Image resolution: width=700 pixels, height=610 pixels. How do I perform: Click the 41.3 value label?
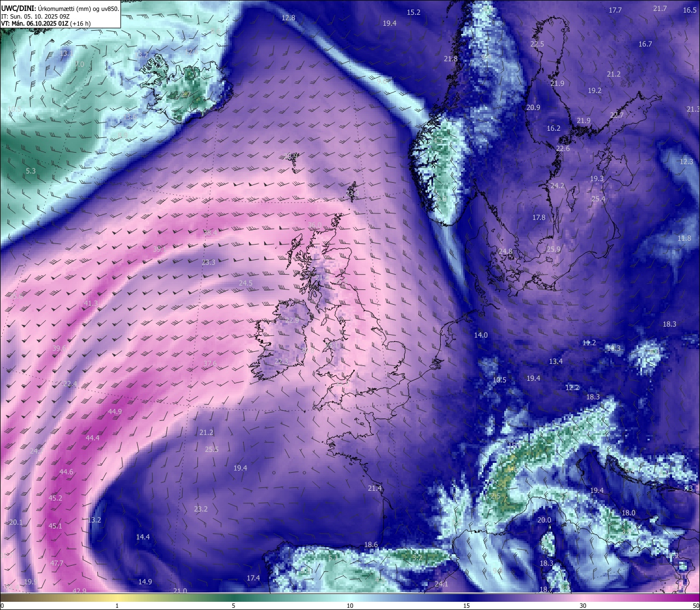[91, 303]
